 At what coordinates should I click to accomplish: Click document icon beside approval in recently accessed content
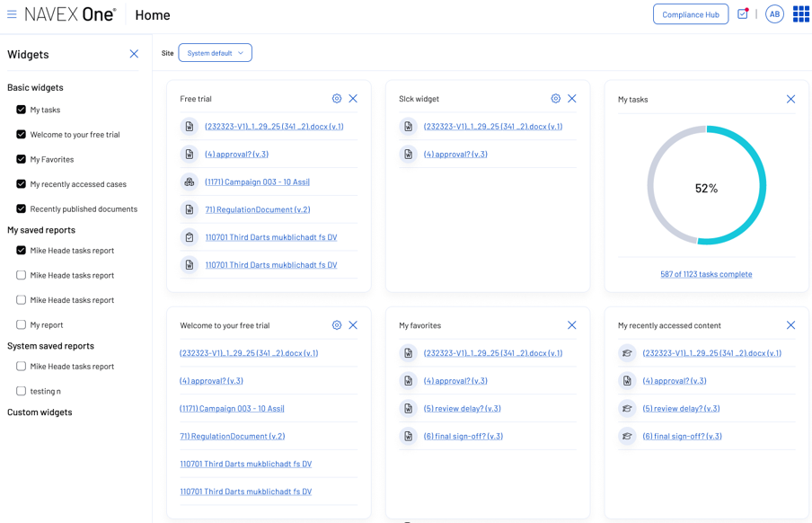pos(627,381)
